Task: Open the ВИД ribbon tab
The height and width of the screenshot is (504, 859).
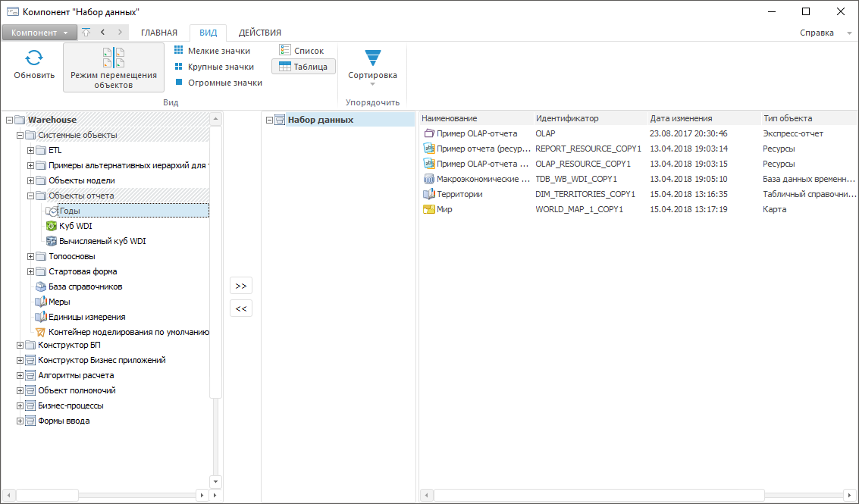Action: [208, 33]
